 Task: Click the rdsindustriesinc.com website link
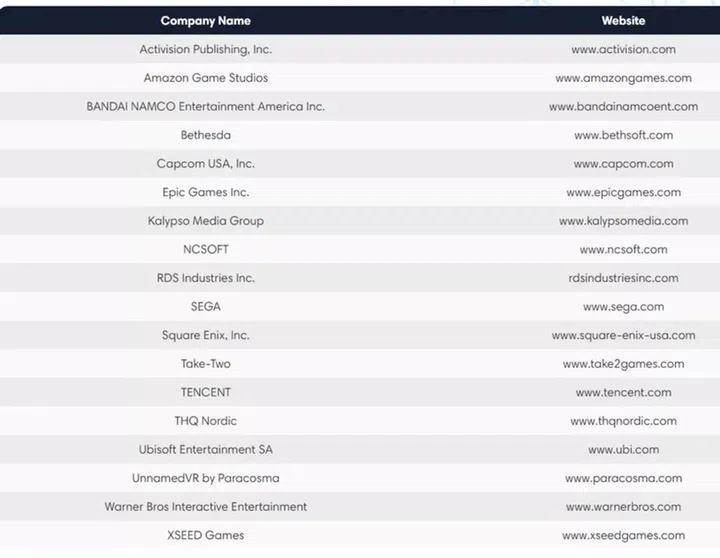(x=623, y=278)
